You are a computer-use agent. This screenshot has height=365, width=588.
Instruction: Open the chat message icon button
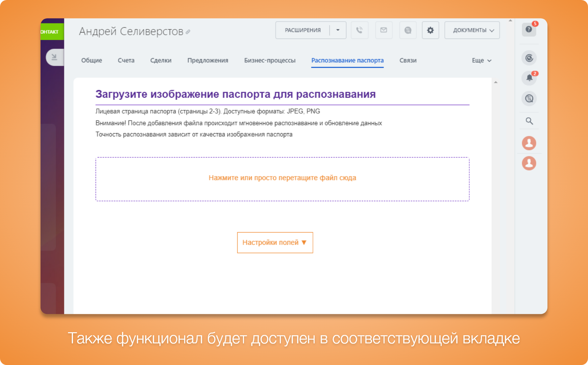(x=408, y=30)
